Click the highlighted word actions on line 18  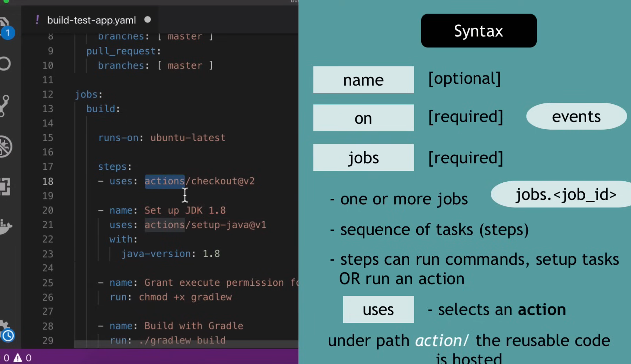164,181
